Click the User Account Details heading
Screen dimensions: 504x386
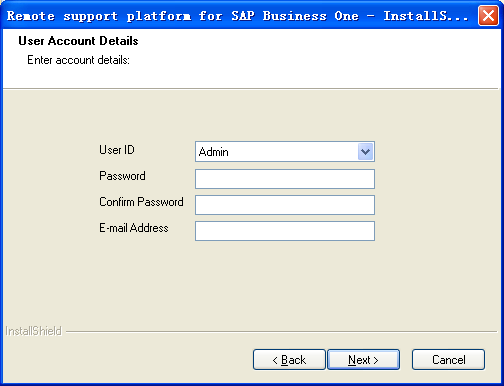[x=78, y=41]
